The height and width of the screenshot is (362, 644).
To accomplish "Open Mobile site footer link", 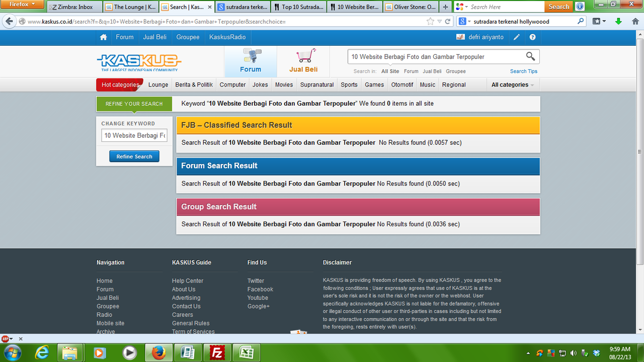I will (110, 323).
